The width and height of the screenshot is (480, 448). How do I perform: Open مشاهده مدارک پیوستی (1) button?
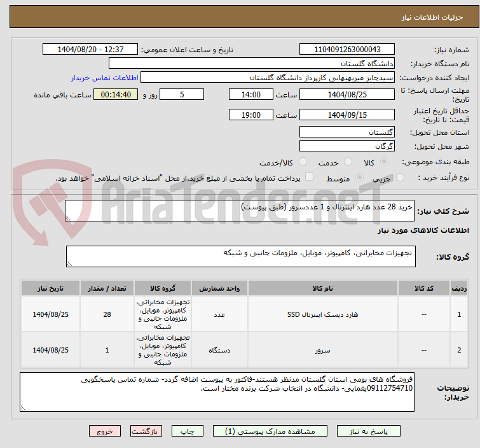pyautogui.click(x=270, y=431)
